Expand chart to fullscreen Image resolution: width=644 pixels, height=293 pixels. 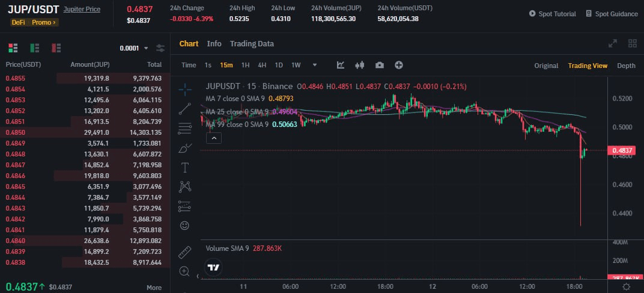tap(613, 43)
